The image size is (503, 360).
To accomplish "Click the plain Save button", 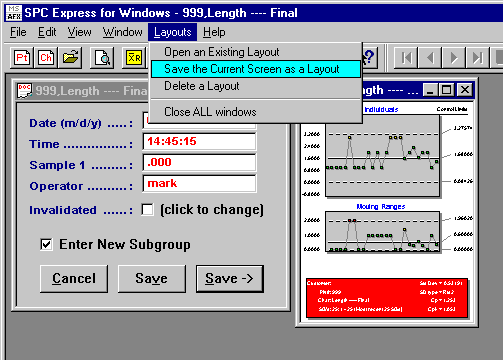I will point(152,279).
